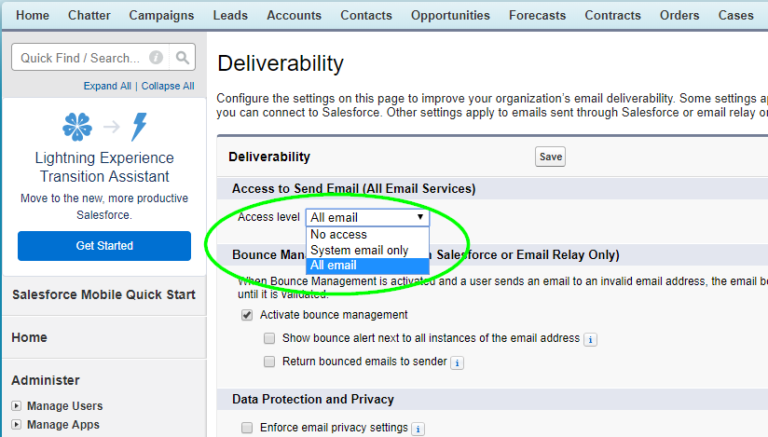The image size is (768, 437).
Task: Click info icon beside Return bounced emails
Action: [456, 362]
